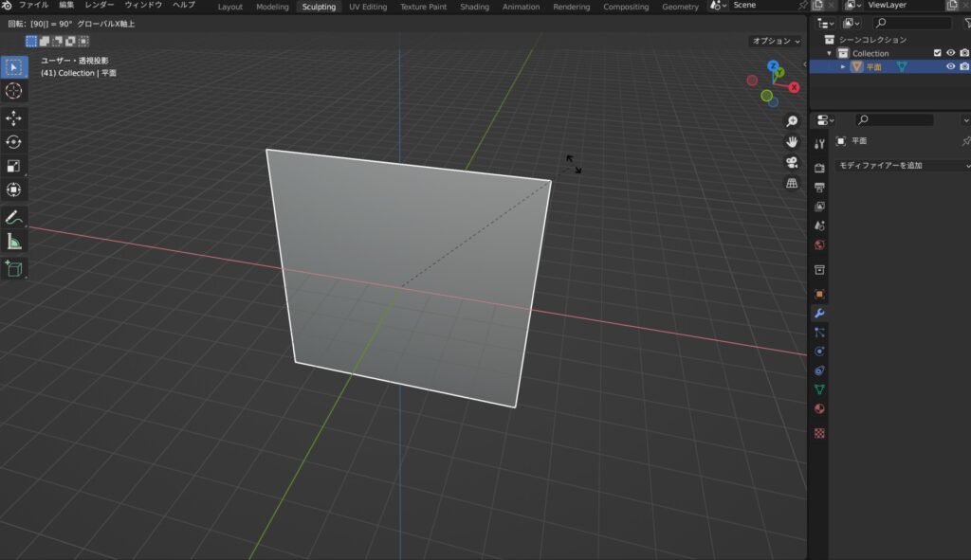Screen dimensions: 971x560
Task: Open the ファイル menu
Action: 33,6
